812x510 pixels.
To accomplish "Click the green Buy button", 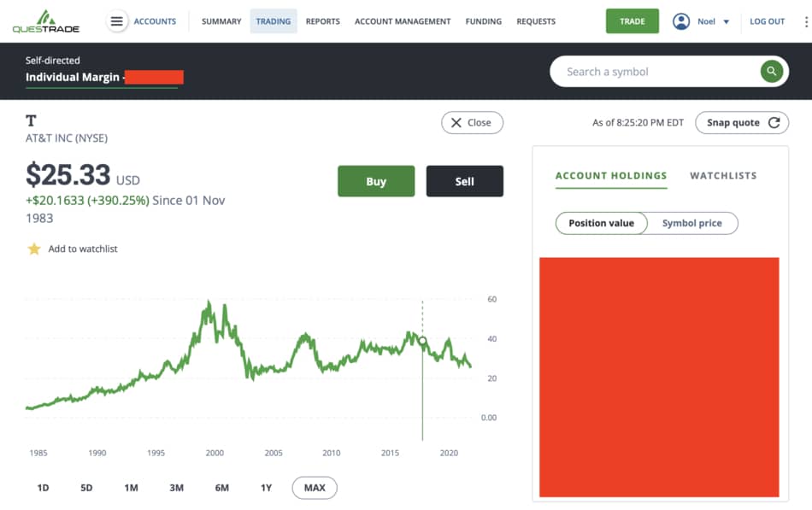I will (376, 181).
